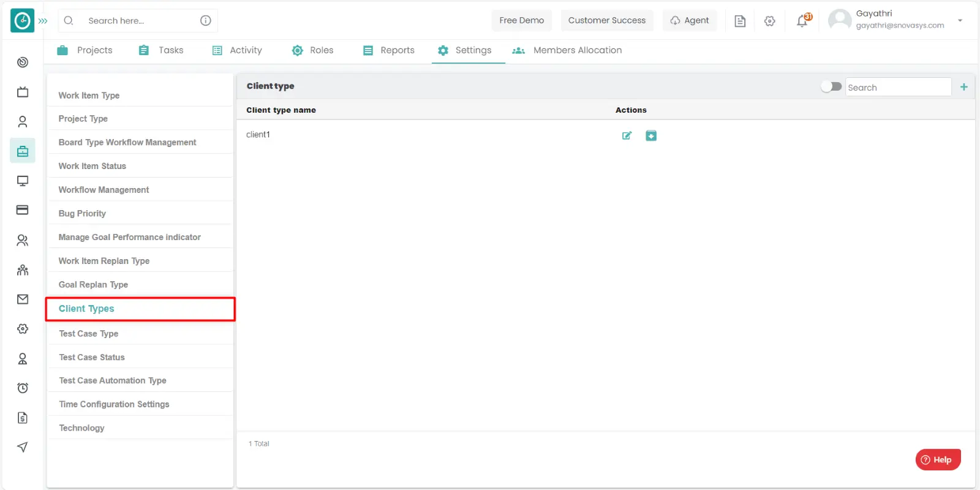Click the search info icon
The height and width of the screenshot is (490, 980).
click(206, 21)
